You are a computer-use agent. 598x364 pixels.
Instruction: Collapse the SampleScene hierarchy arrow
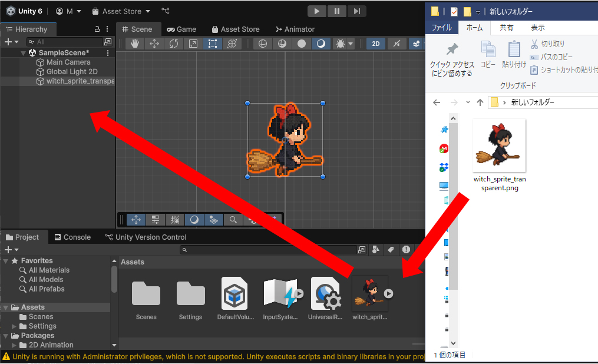[x=23, y=53]
